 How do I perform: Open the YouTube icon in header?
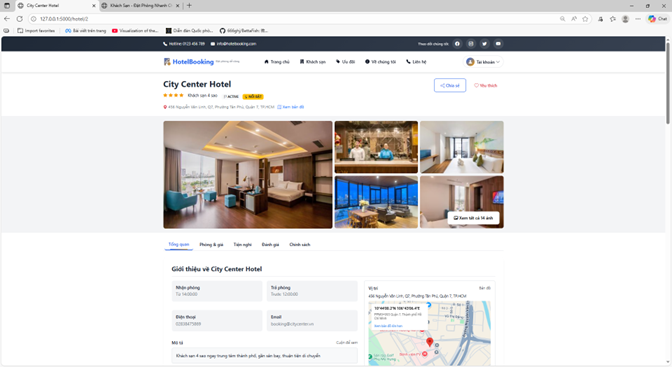click(498, 44)
